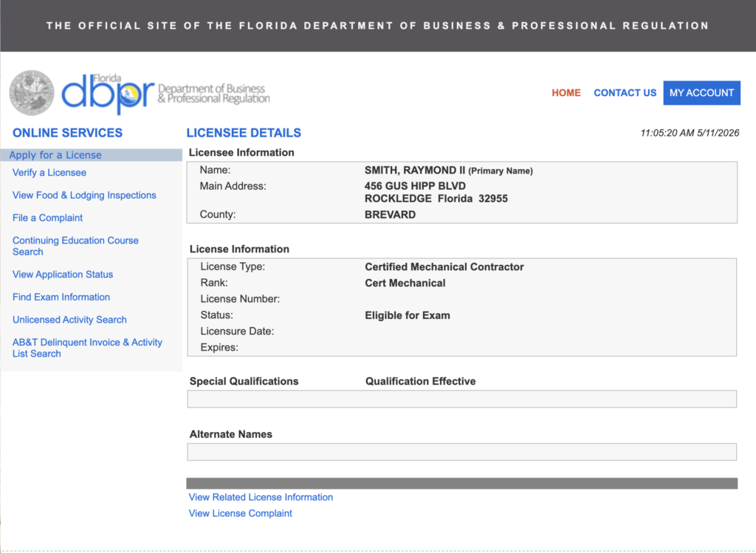Viewport: 756px width, 553px height.
Task: Click View License Complaint link
Action: [x=240, y=513]
